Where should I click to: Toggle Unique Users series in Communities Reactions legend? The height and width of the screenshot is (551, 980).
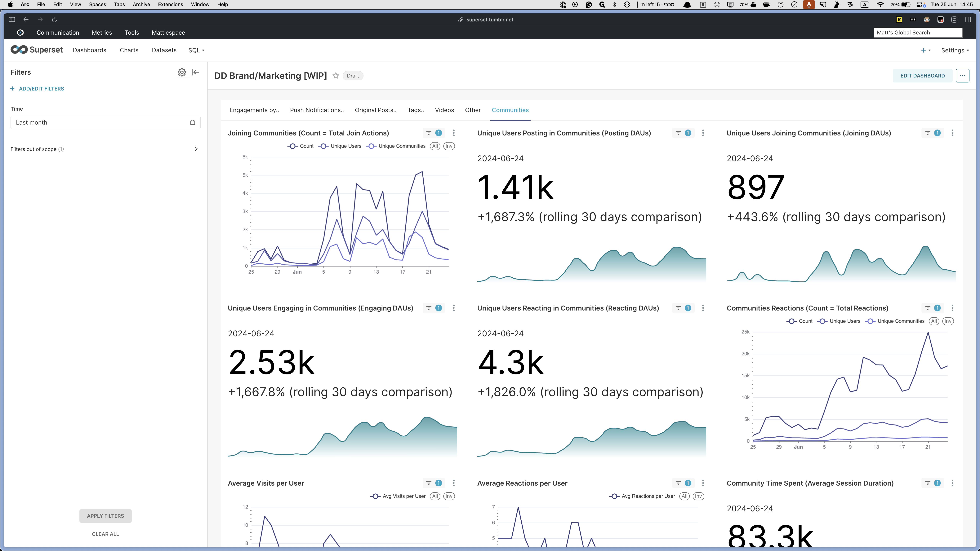(x=839, y=321)
